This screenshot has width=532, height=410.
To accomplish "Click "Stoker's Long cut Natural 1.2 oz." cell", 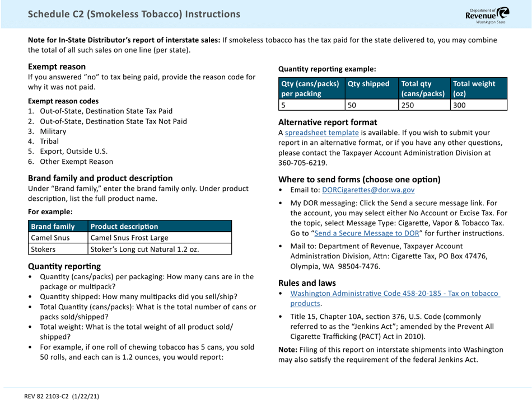I will click(x=160, y=249).
